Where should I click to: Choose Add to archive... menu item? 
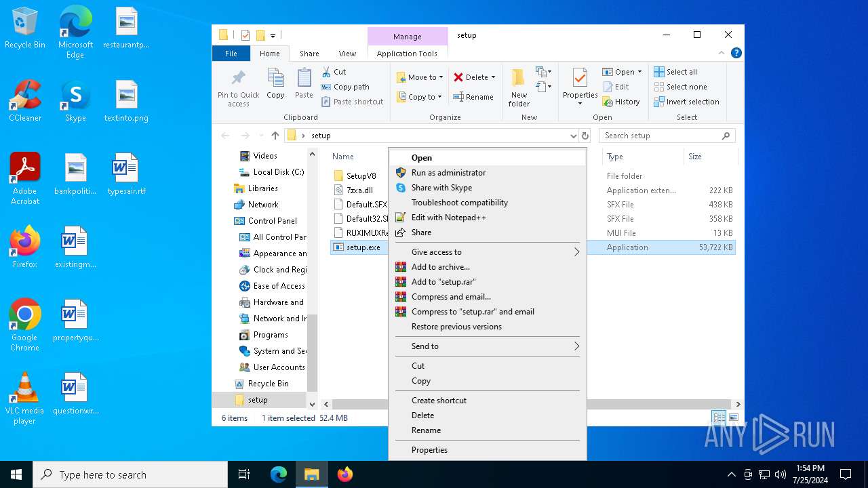point(487,267)
